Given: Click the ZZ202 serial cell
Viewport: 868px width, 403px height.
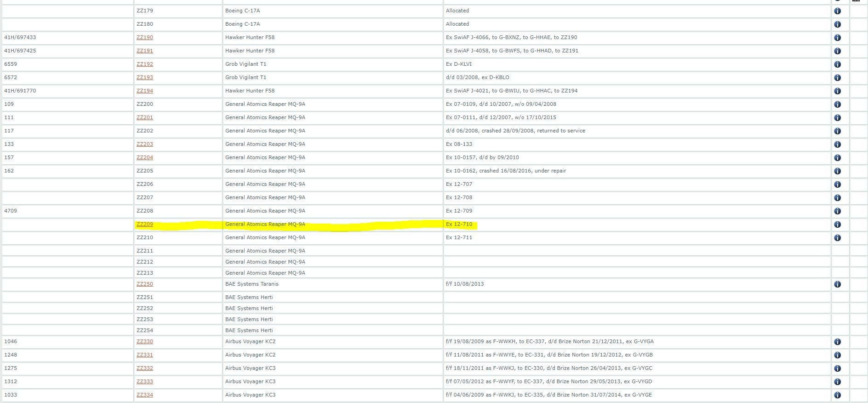Looking at the screenshot, I should (x=178, y=131).
